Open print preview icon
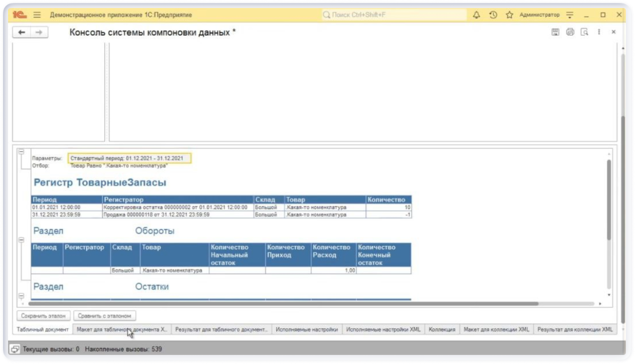Image resolution: width=635 pixels, height=364 pixels. 584,32
